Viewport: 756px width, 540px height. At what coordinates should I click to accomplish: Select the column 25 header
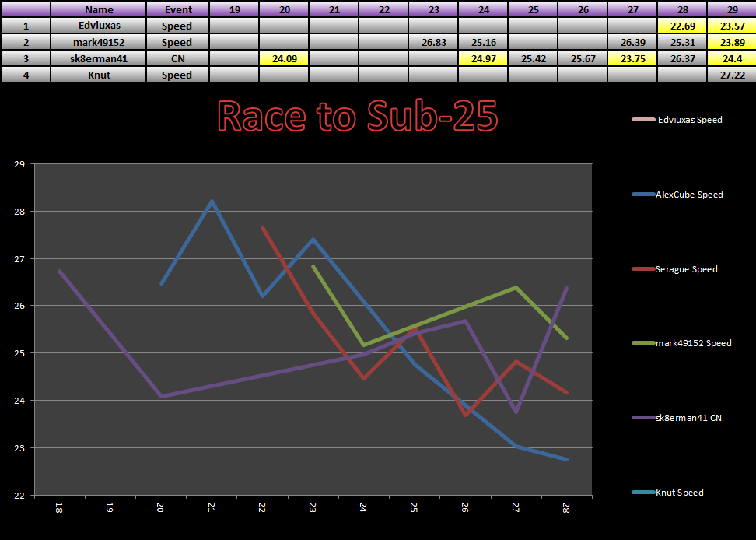coord(534,9)
